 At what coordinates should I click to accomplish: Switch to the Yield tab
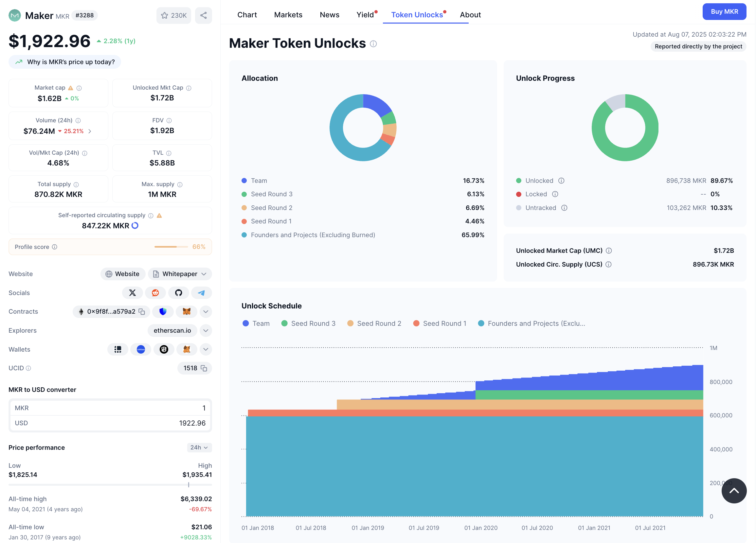click(366, 15)
